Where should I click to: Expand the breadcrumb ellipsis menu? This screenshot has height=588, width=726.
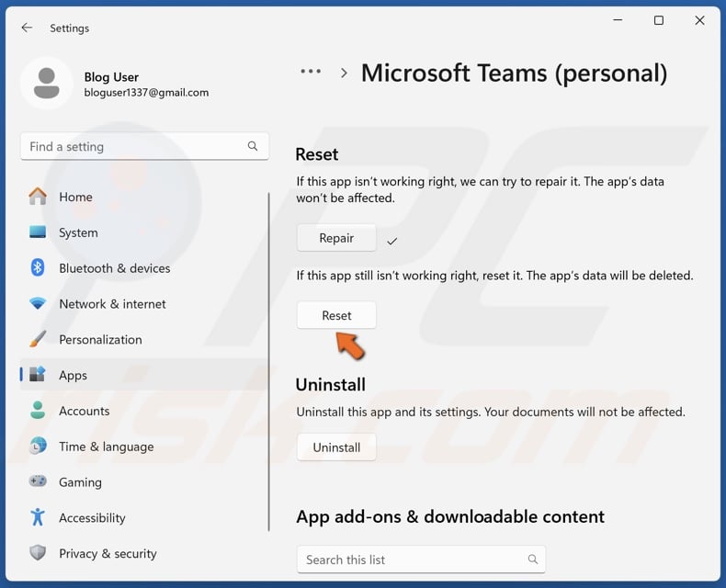[x=311, y=73]
